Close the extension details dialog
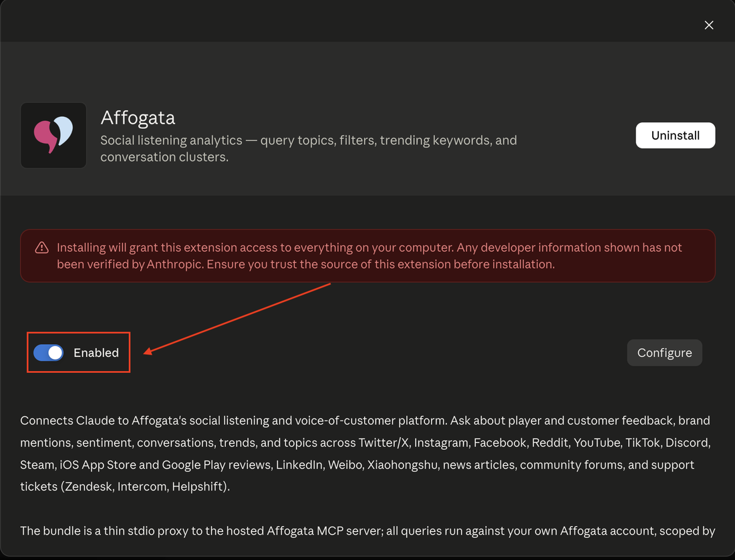Screen dimensions: 735x560 point(709,25)
